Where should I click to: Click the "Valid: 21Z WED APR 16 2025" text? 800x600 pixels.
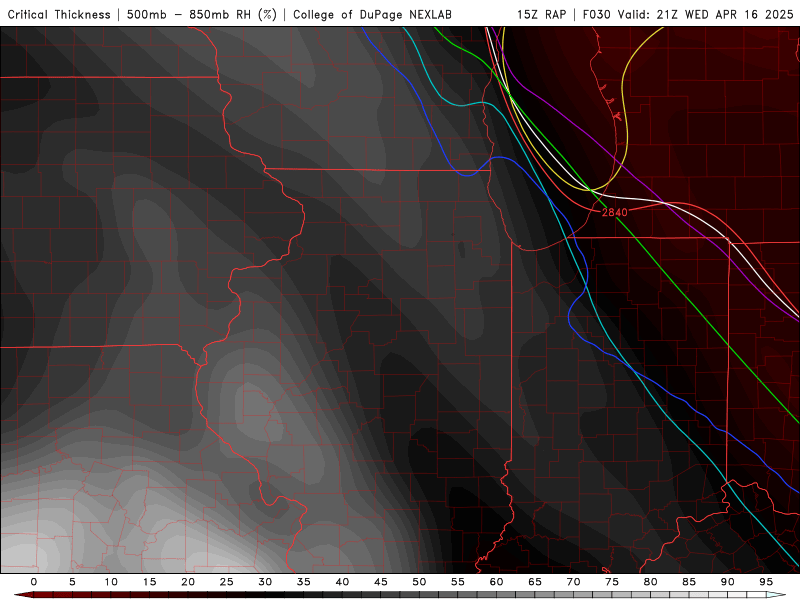pyautogui.click(x=706, y=14)
